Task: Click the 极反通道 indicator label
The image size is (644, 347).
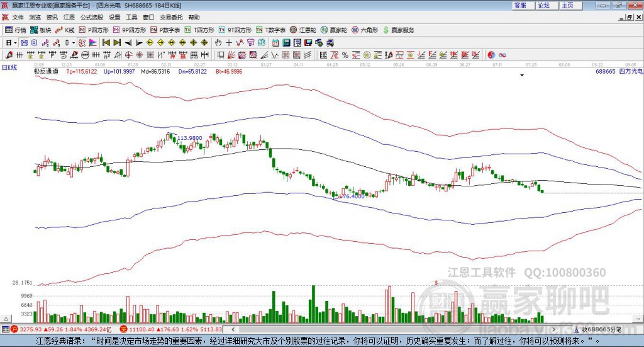Action: tap(46, 71)
